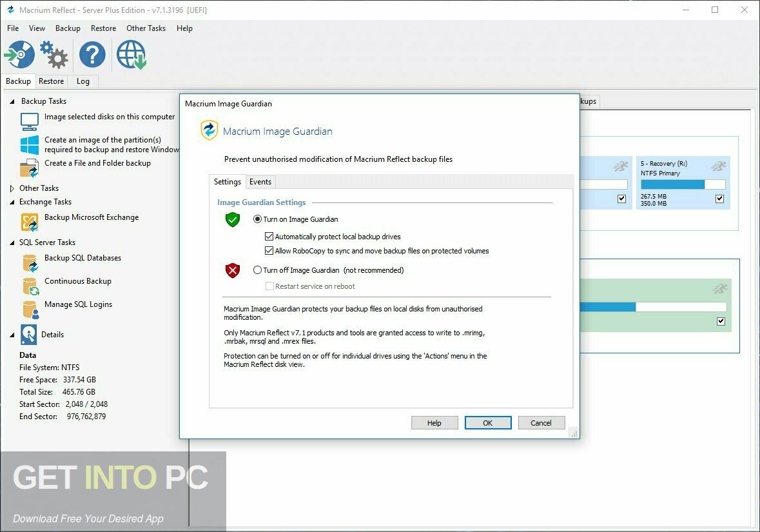Click the Backup SQL Databases icon
The height and width of the screenshot is (532, 760).
[30, 263]
